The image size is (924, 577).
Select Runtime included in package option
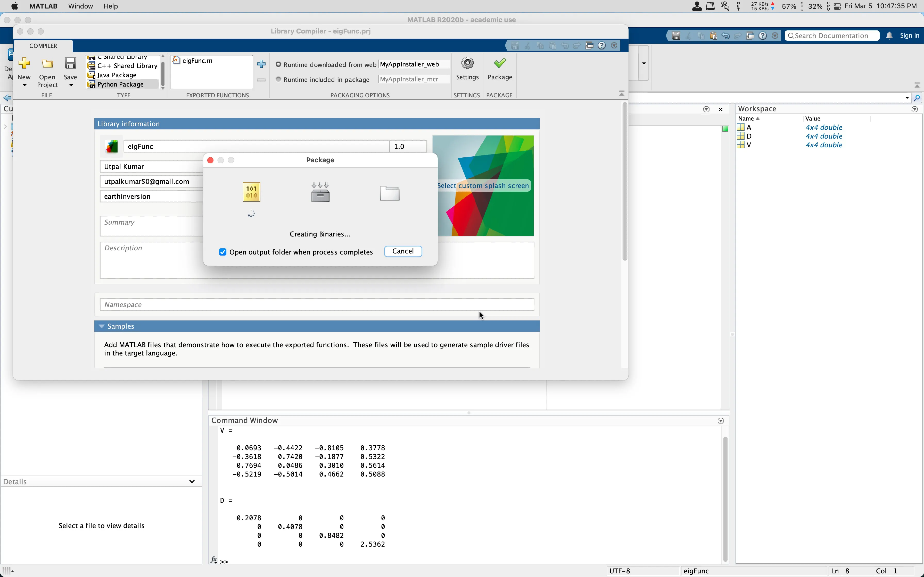[x=278, y=79]
